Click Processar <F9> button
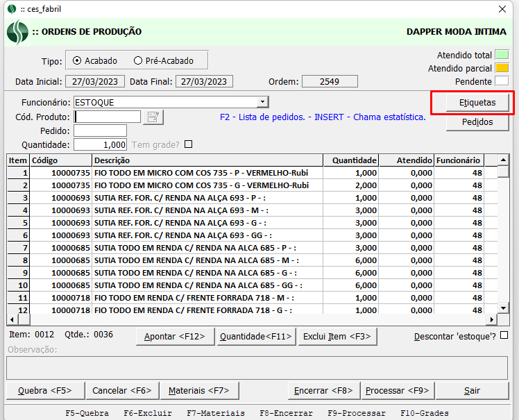This screenshot has width=519, height=420. (398, 391)
